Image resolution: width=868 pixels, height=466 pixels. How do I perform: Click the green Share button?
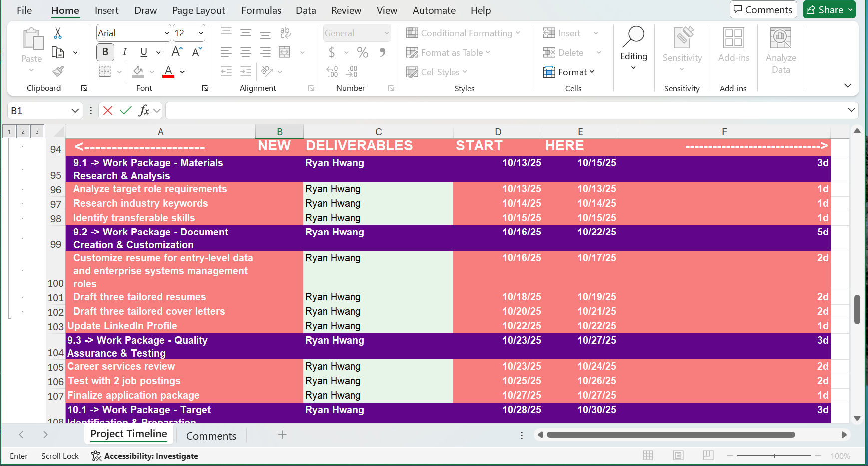click(x=829, y=9)
